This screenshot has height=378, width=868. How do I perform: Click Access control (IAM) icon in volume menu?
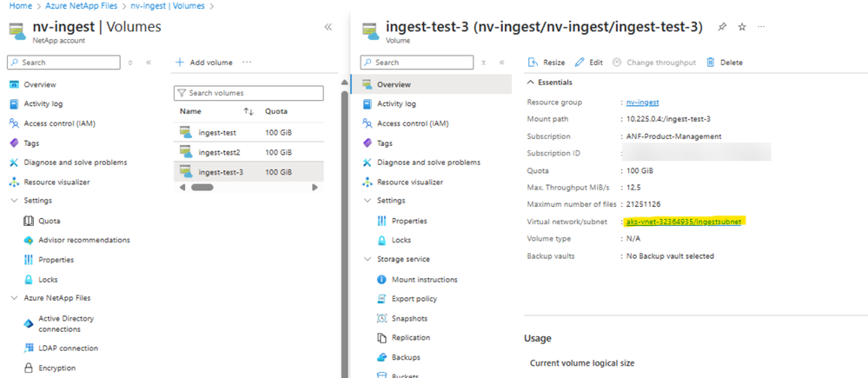click(x=367, y=123)
